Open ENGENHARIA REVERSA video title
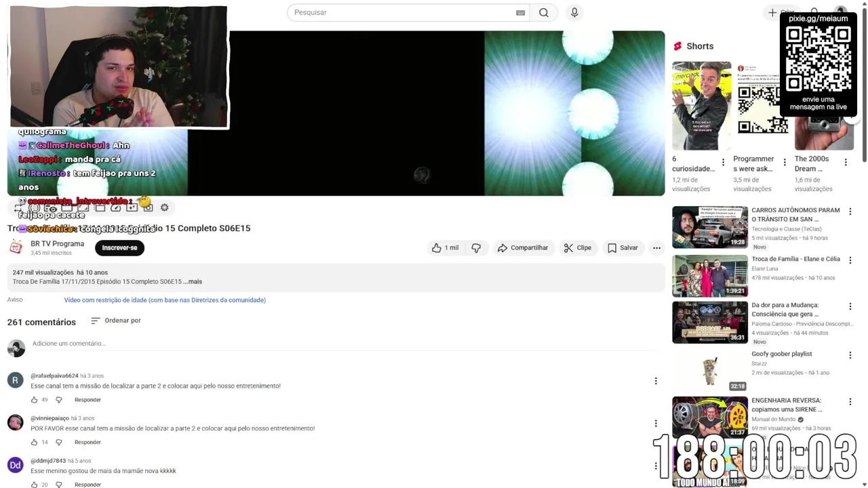 coord(787,405)
